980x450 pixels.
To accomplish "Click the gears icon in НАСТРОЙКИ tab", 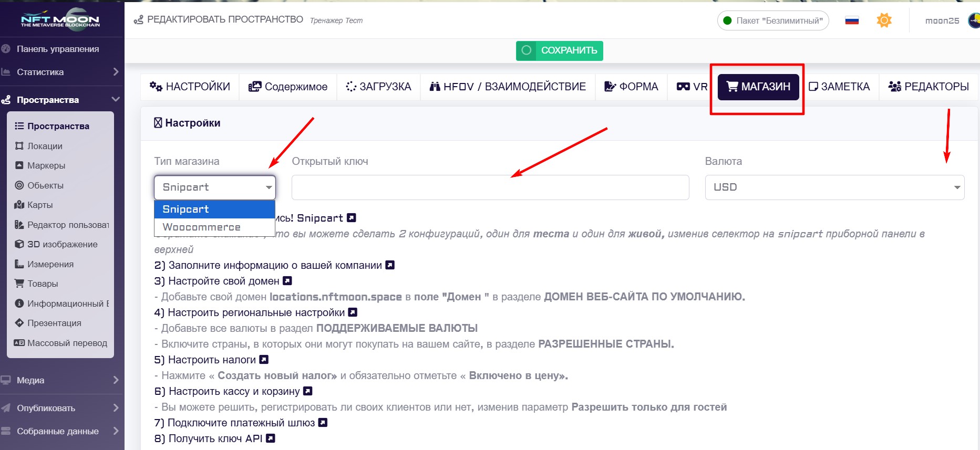I will click(x=156, y=86).
